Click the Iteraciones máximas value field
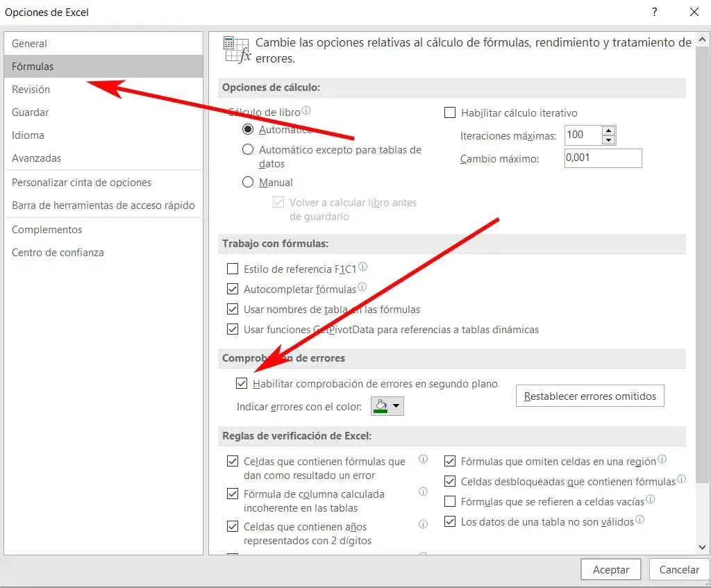Screen dimensions: 711x588 (x=583, y=135)
